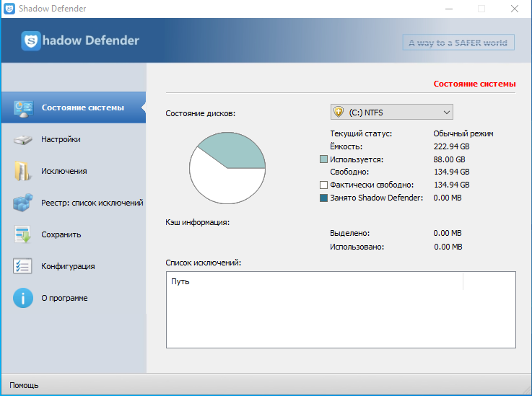
Task: Click the Обычный режим status value
Action: (x=463, y=133)
